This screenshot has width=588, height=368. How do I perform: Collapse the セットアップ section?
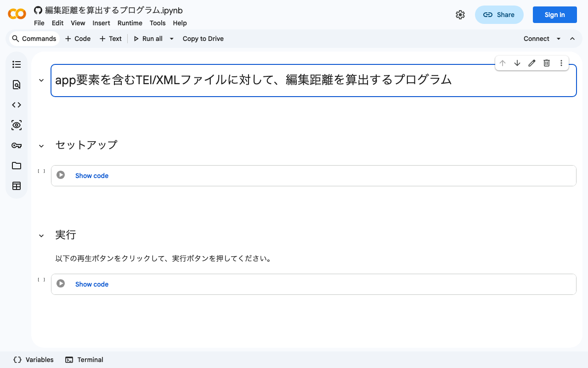coord(41,145)
